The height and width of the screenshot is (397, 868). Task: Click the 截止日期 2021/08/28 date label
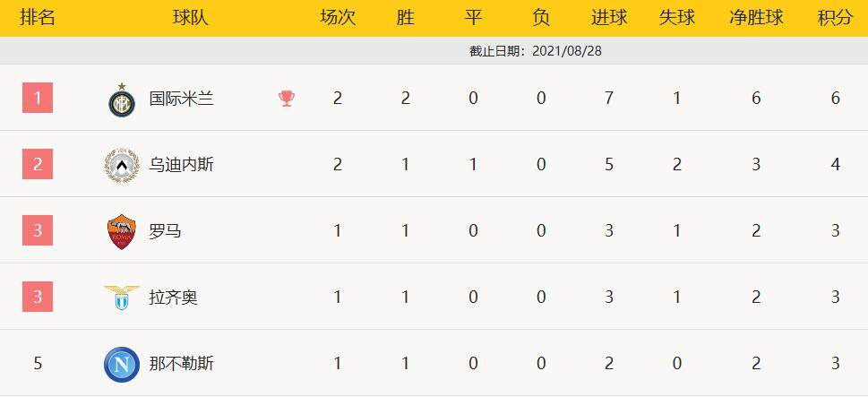pos(536,51)
